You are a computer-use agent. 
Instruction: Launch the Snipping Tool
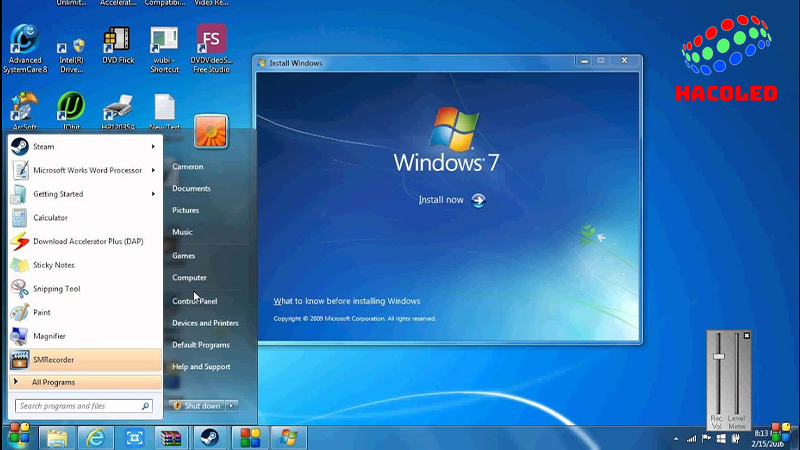pyautogui.click(x=85, y=289)
